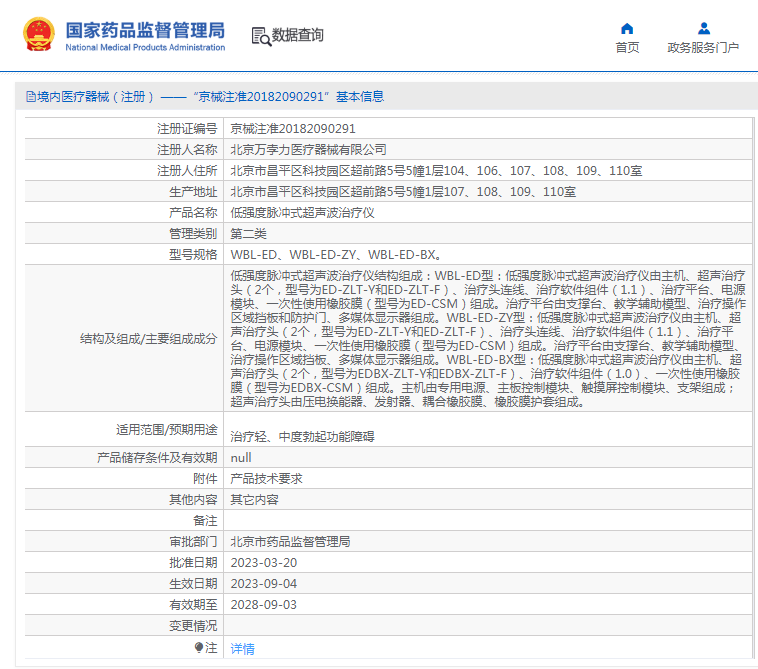Select the null storage condition value
758x669 pixels.
241,458
